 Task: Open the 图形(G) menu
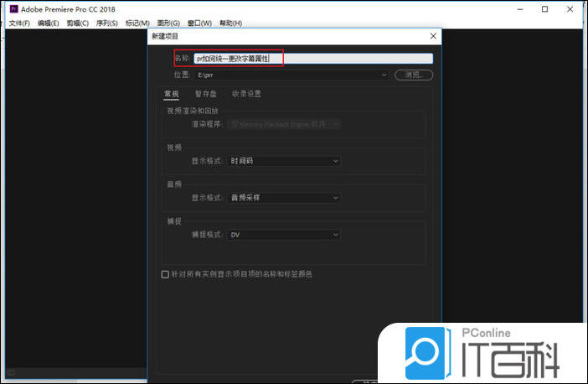(x=168, y=23)
